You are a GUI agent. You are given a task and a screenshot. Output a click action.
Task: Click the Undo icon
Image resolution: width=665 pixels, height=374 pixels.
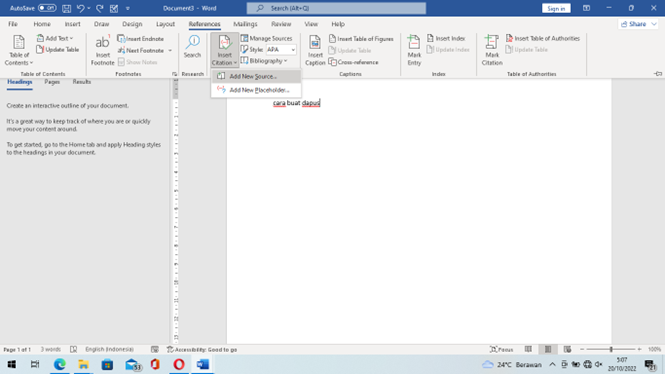click(x=80, y=8)
